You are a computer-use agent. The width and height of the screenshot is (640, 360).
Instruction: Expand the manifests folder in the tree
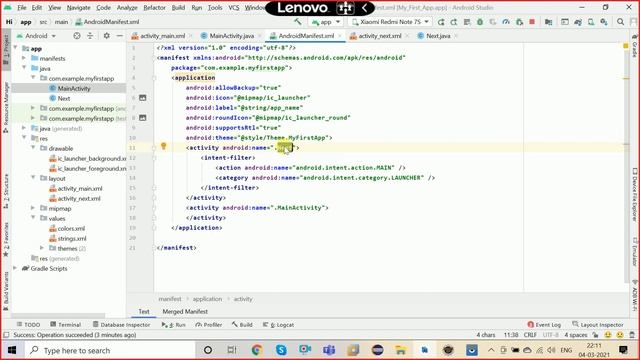[x=24, y=58]
